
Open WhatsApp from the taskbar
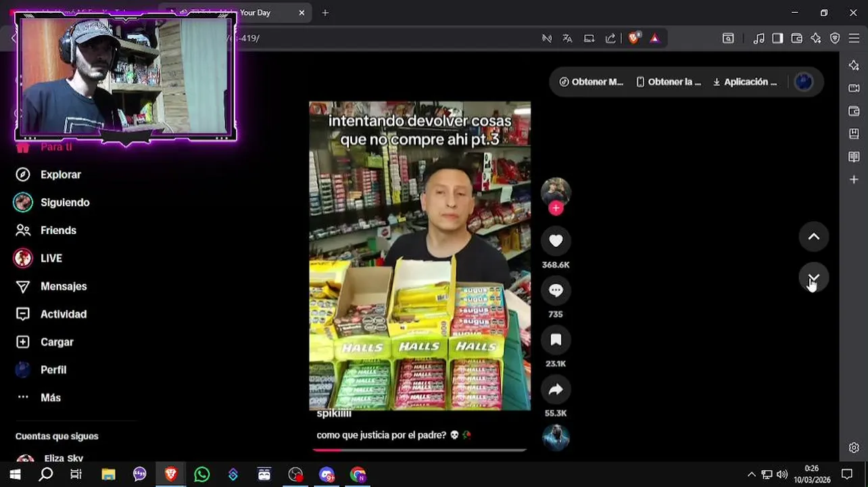(201, 475)
